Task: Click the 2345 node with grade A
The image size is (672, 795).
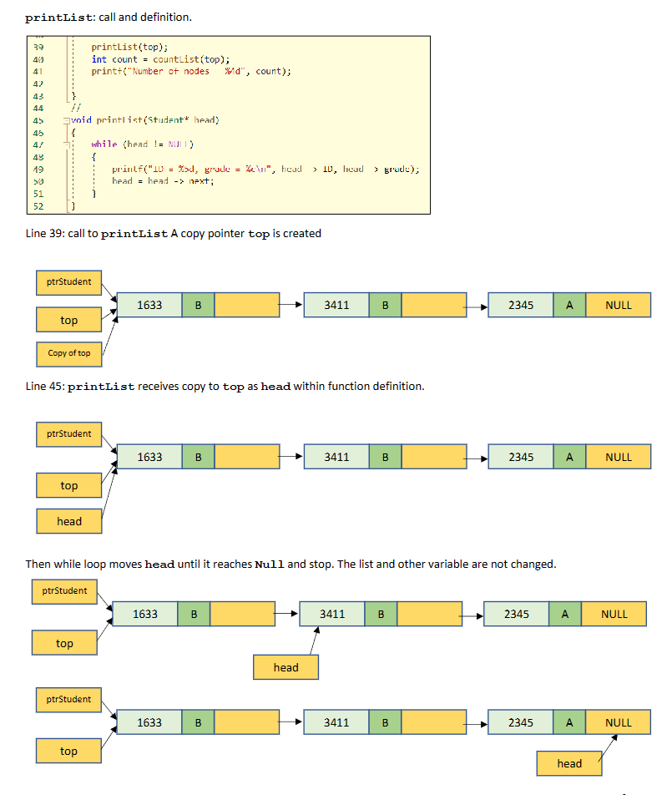Action: tap(520, 305)
